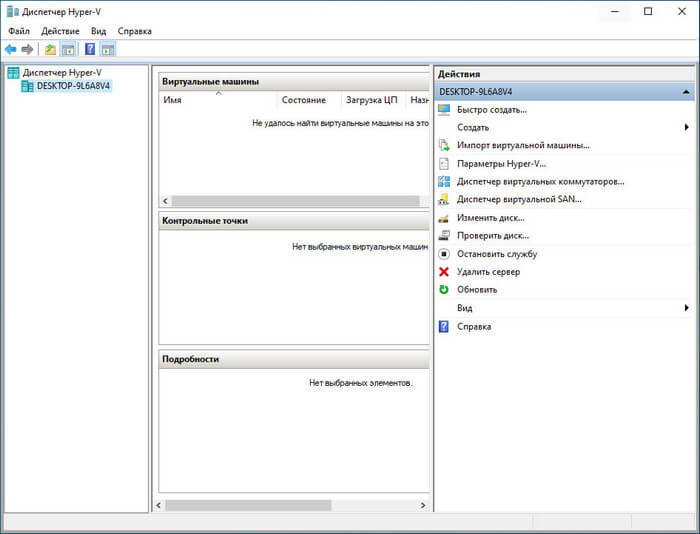The width and height of the screenshot is (700, 534).
Task: Click the Up one level folder icon
Action: coord(50,49)
